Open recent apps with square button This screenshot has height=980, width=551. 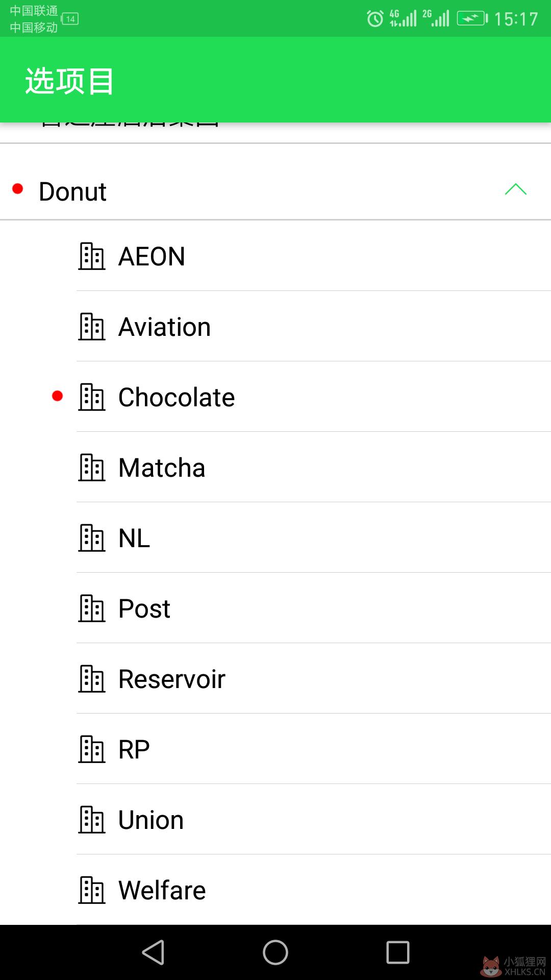[398, 952]
